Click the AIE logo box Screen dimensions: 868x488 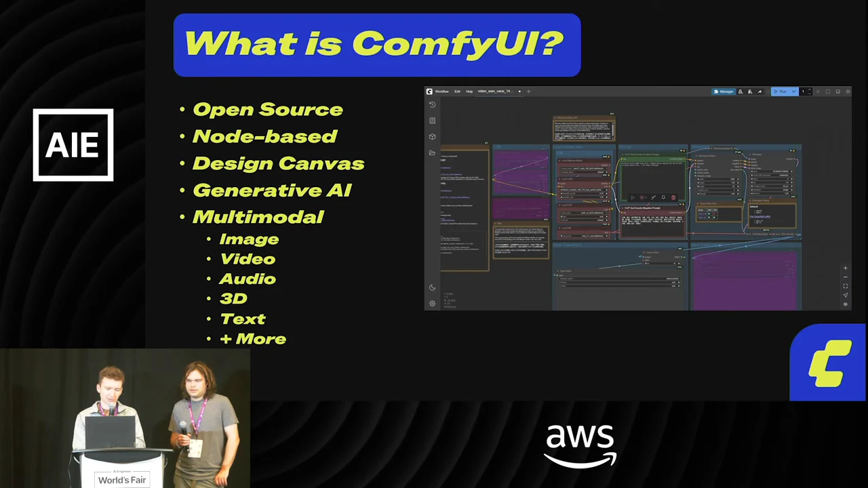[73, 145]
